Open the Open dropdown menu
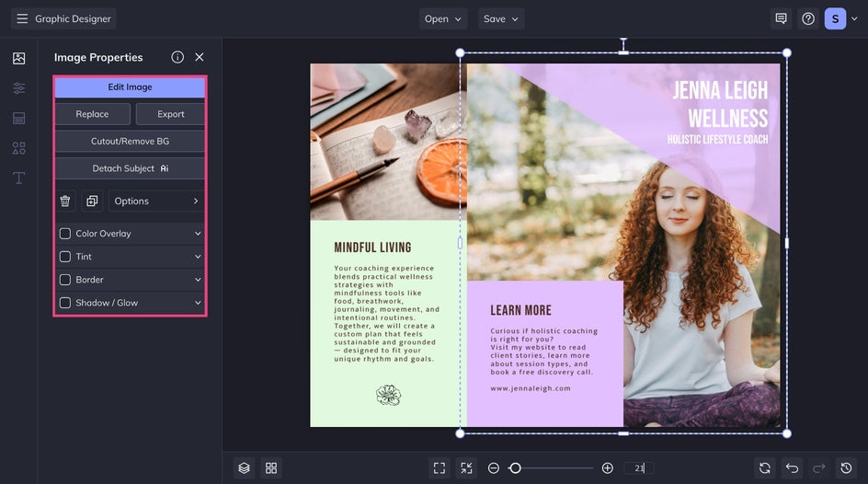Viewport: 868px width, 484px height. (443, 18)
